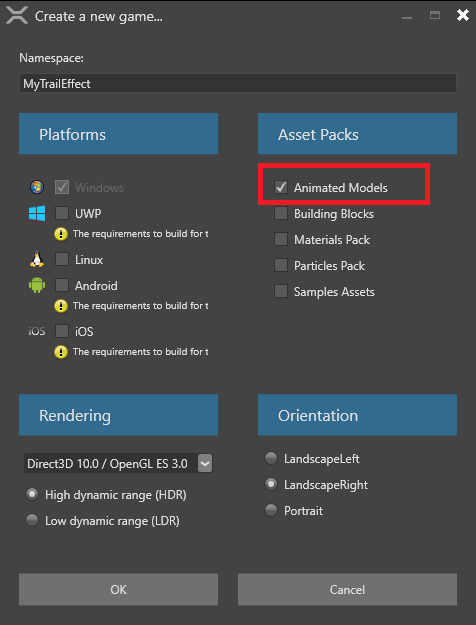Click the Linux penguin icon

(37, 259)
